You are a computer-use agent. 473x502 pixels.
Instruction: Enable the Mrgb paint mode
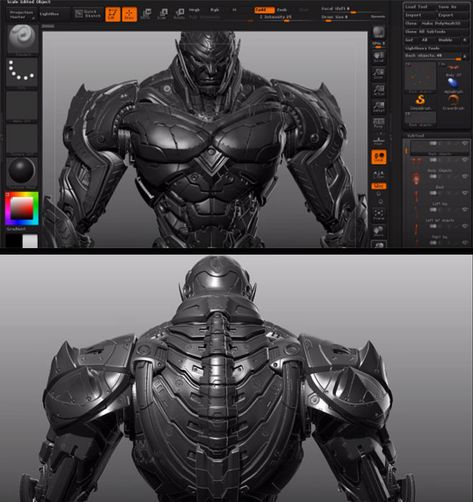click(x=194, y=10)
